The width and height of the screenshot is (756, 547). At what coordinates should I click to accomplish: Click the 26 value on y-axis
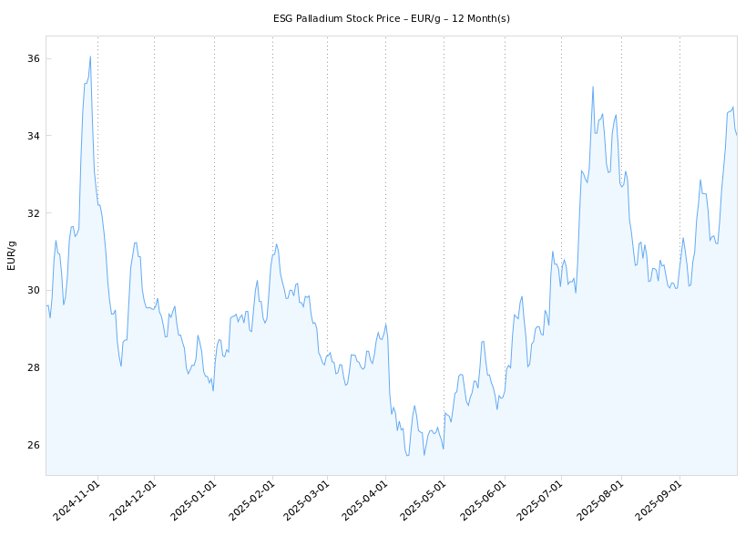(x=33, y=445)
